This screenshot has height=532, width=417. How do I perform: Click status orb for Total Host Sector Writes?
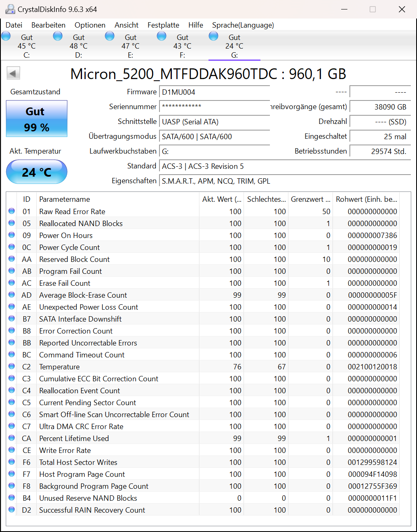click(x=12, y=462)
